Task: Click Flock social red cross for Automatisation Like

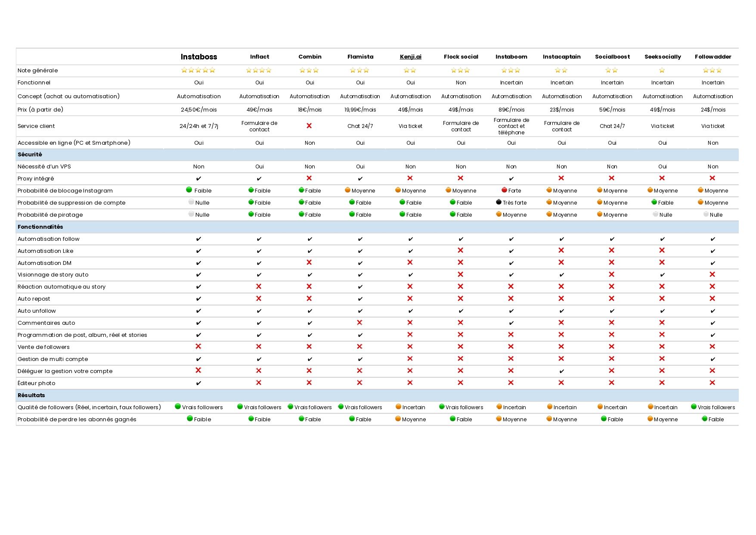Action: tap(461, 250)
